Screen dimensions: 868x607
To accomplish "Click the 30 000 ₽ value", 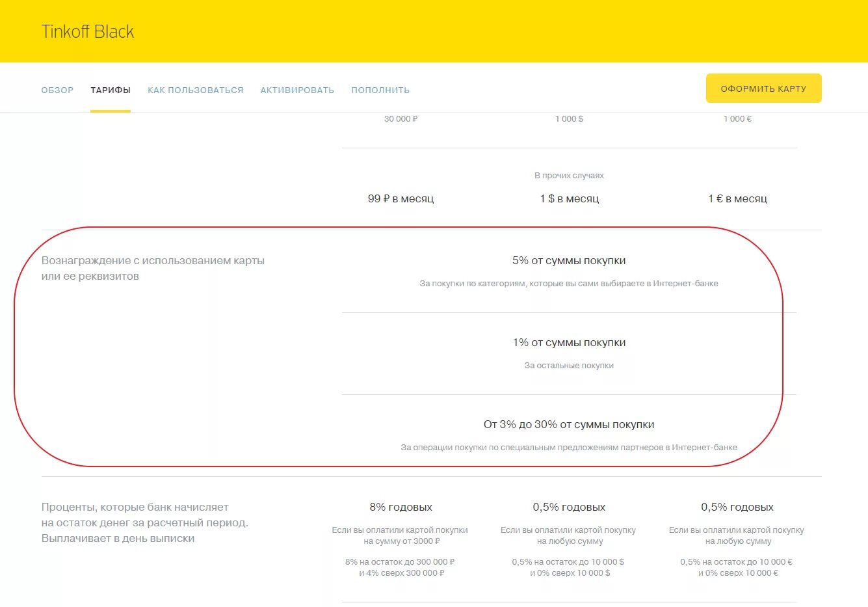I will point(401,119).
